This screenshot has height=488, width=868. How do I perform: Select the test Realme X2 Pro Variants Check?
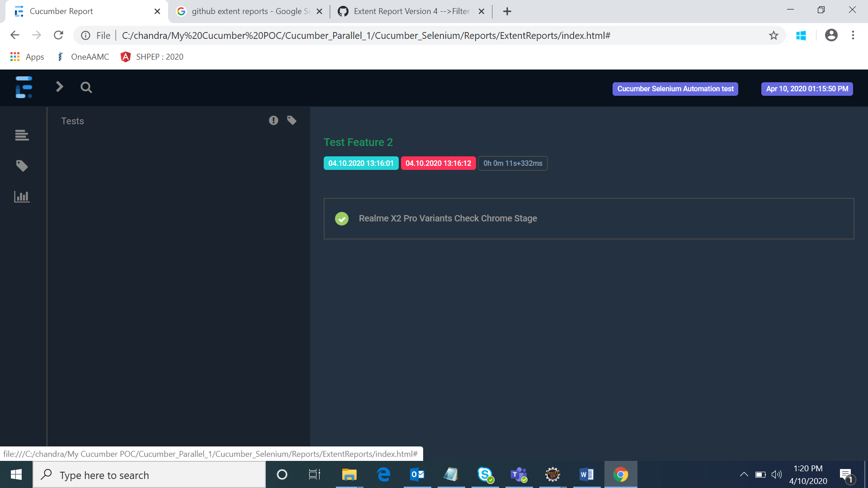[x=448, y=218]
